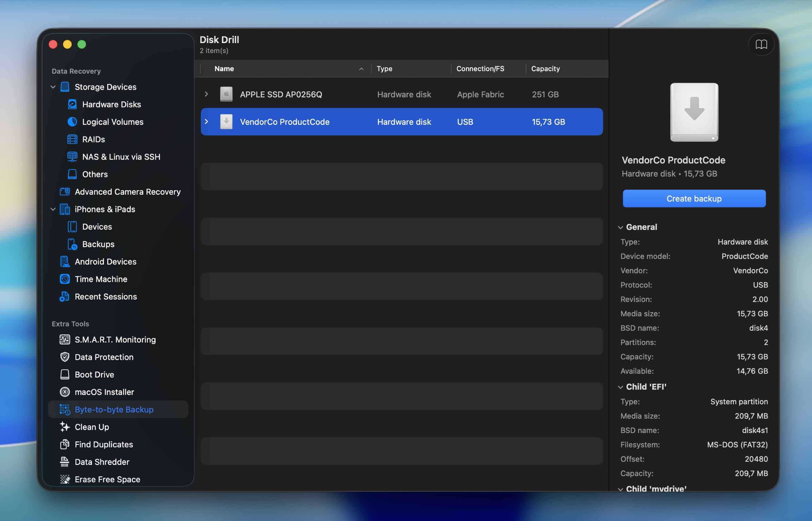The height and width of the screenshot is (521, 812).
Task: Open Logical Volumes from the sidebar
Action: click(x=72, y=122)
